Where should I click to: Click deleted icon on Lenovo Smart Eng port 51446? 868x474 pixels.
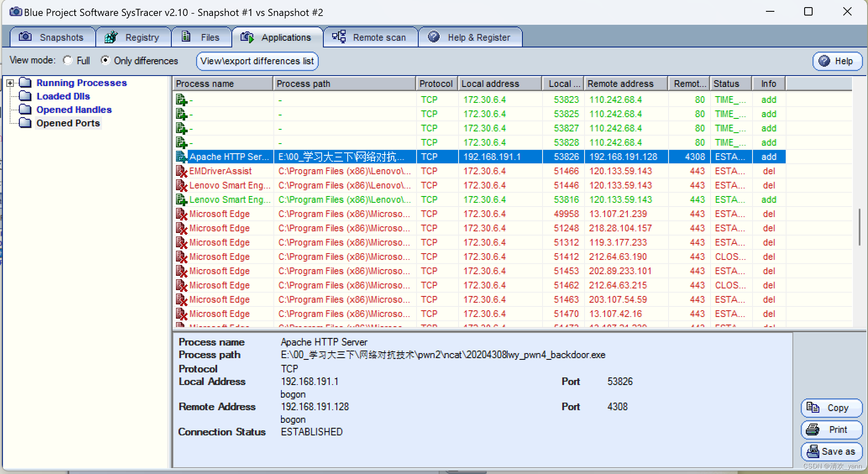pos(181,186)
